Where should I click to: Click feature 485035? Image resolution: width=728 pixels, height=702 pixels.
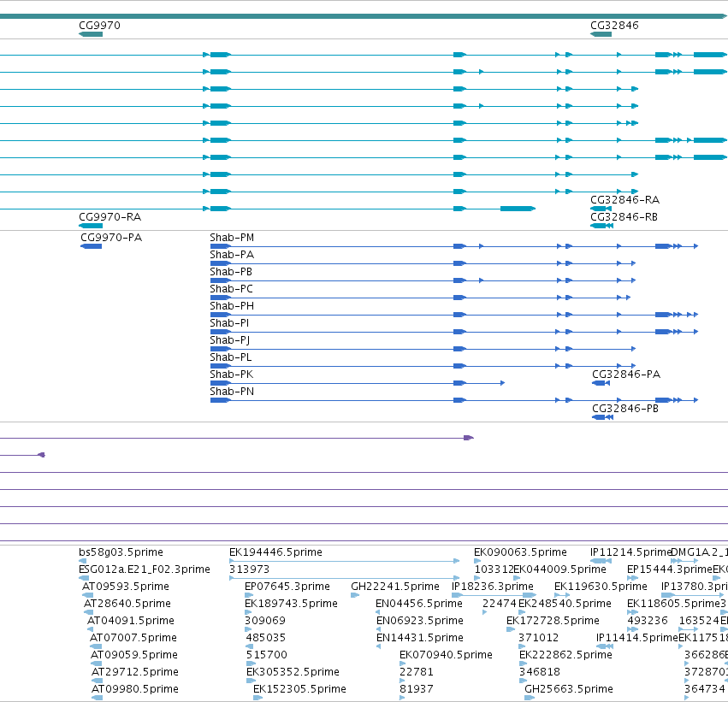pos(265,638)
